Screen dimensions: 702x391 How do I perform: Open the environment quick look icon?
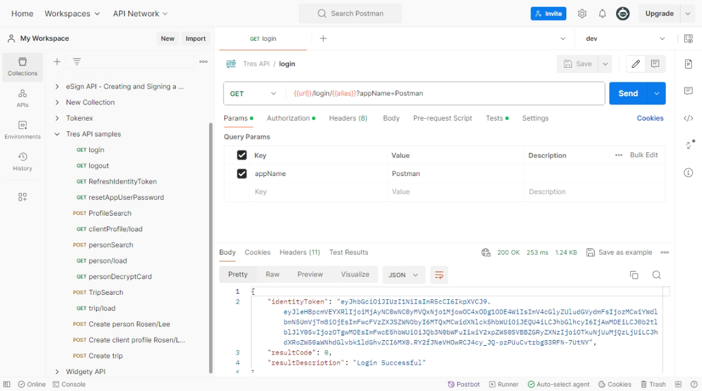pyautogui.click(x=688, y=39)
